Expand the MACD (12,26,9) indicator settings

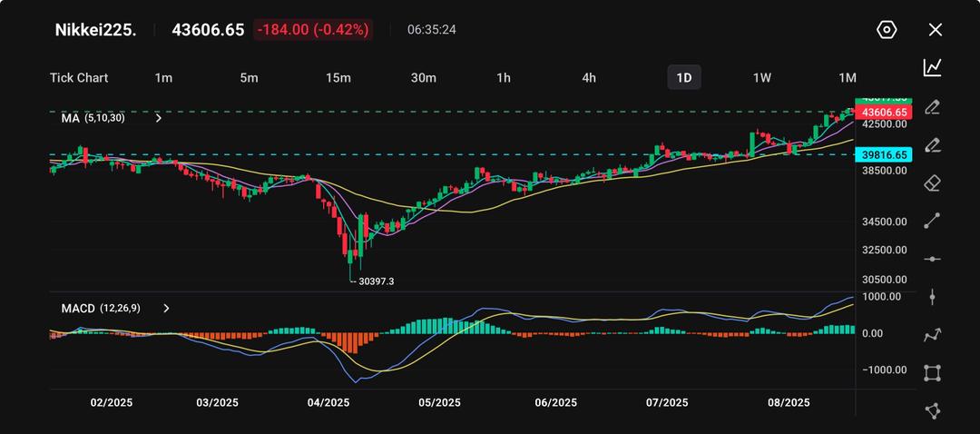point(166,309)
